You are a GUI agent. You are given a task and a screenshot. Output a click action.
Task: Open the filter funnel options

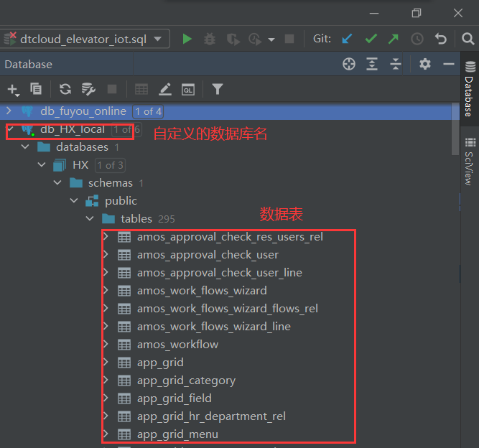[x=217, y=89]
